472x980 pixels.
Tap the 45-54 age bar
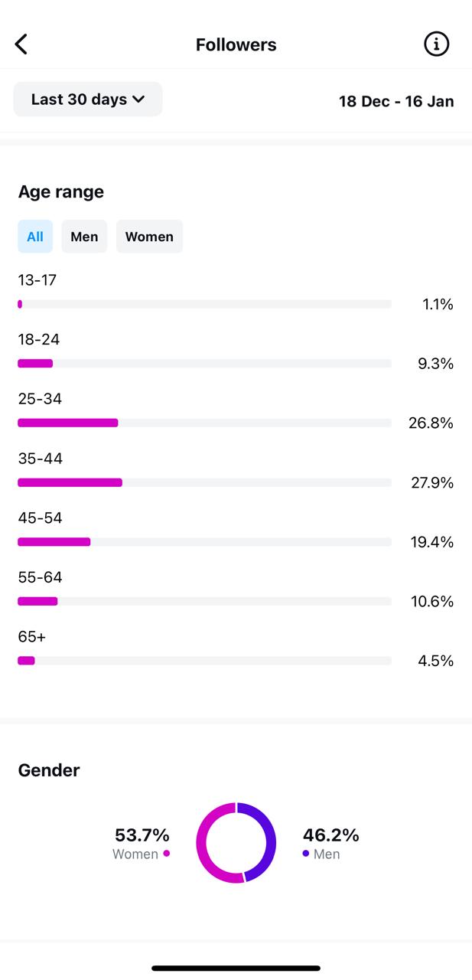coord(205,542)
